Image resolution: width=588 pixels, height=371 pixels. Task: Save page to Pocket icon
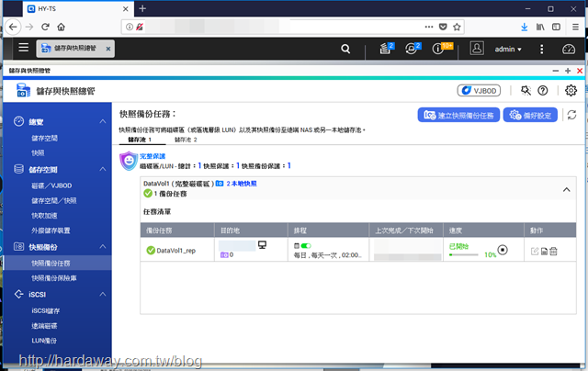[x=443, y=27]
